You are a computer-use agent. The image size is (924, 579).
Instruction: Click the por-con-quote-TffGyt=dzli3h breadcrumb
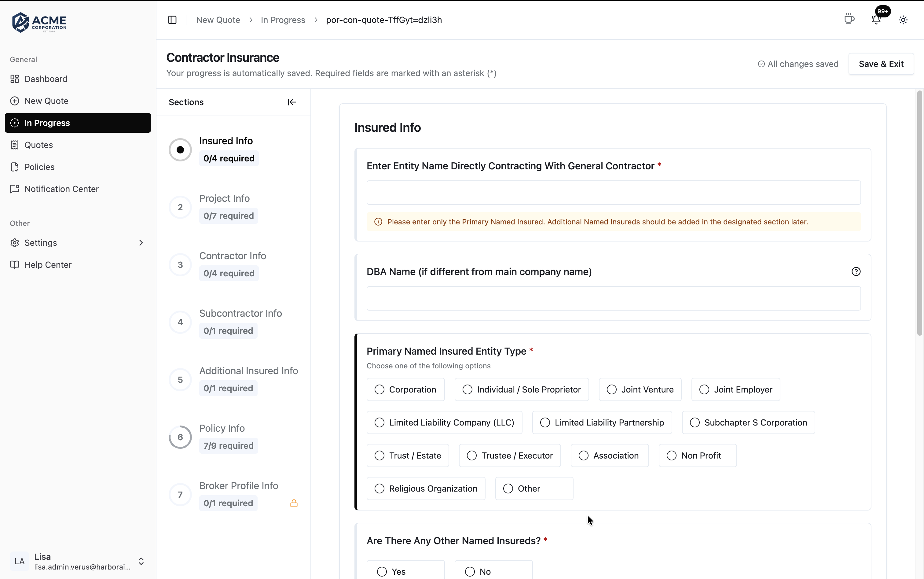(x=384, y=20)
